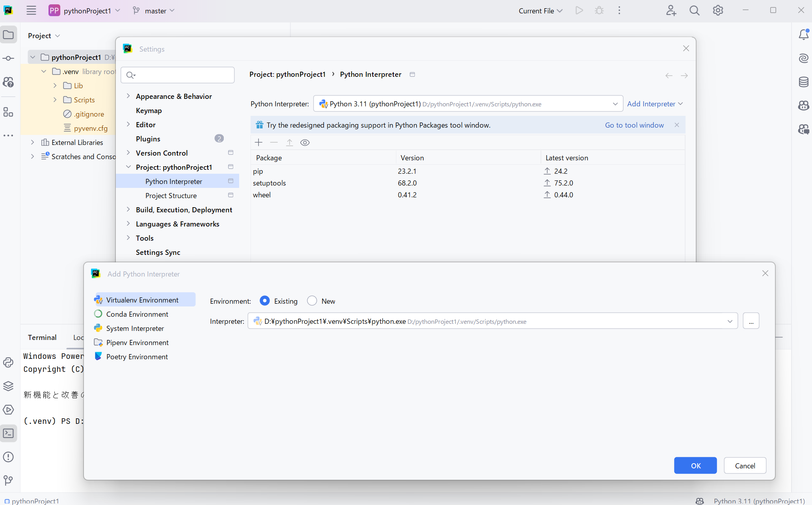Toggle show early releases eye icon
This screenshot has height=505, width=812.
305,143
